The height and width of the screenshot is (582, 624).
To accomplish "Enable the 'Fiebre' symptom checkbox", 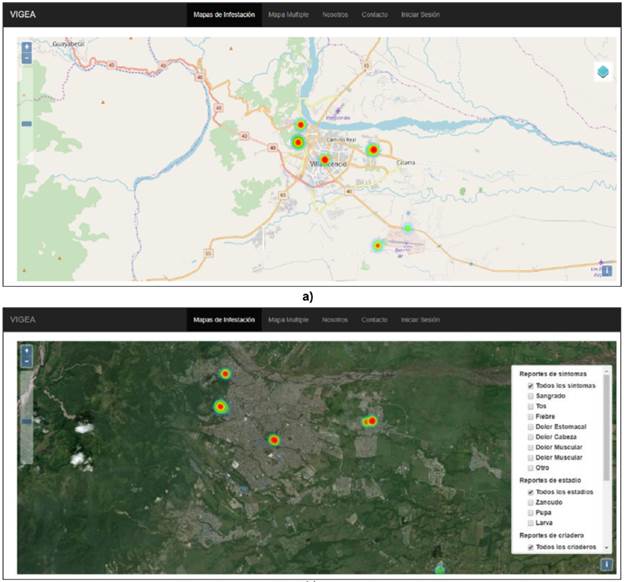I will [x=530, y=416].
